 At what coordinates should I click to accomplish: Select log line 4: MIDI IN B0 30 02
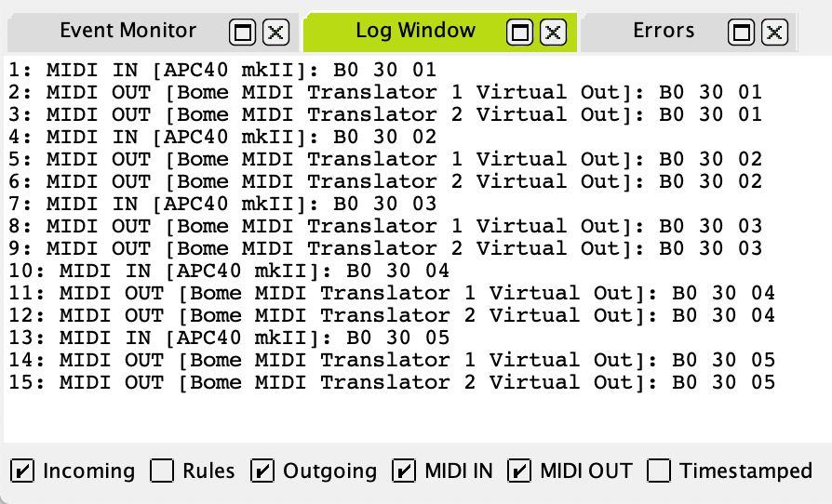coord(222,137)
